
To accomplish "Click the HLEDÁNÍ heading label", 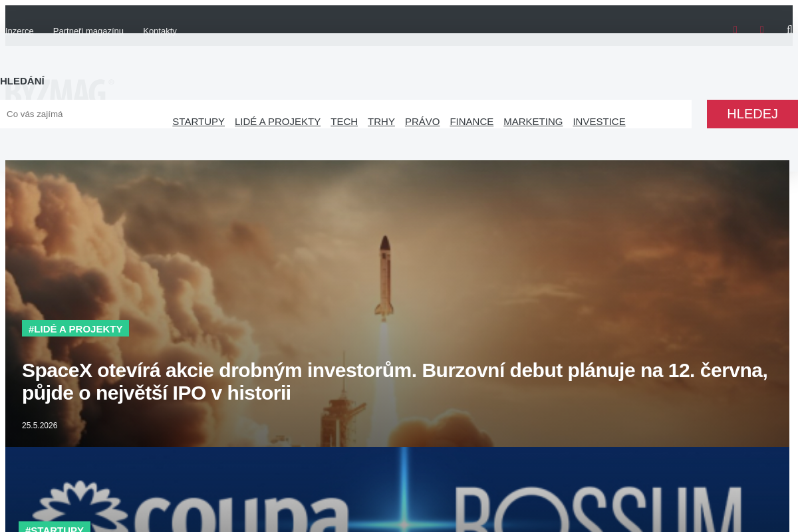I will (x=22, y=81).
